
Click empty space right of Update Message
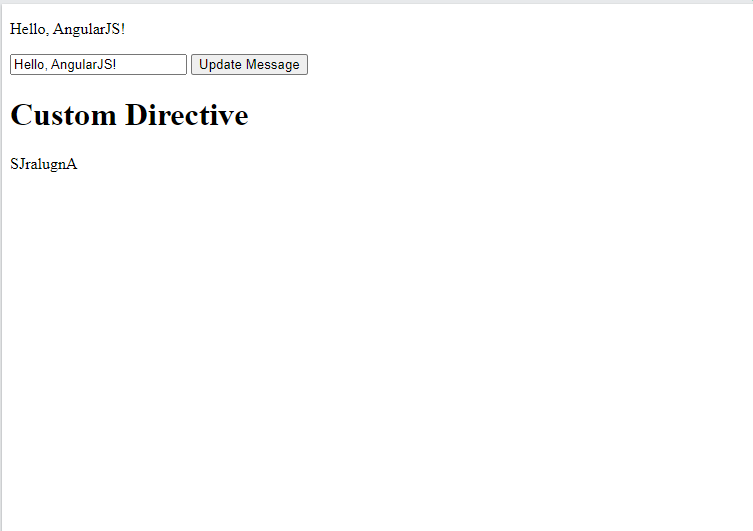(500, 65)
